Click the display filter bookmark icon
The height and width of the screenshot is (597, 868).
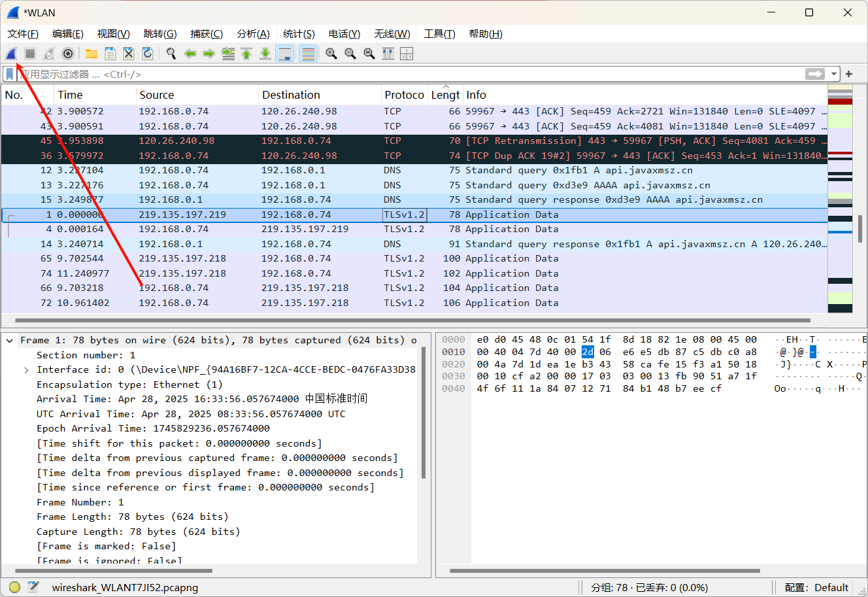click(x=10, y=74)
